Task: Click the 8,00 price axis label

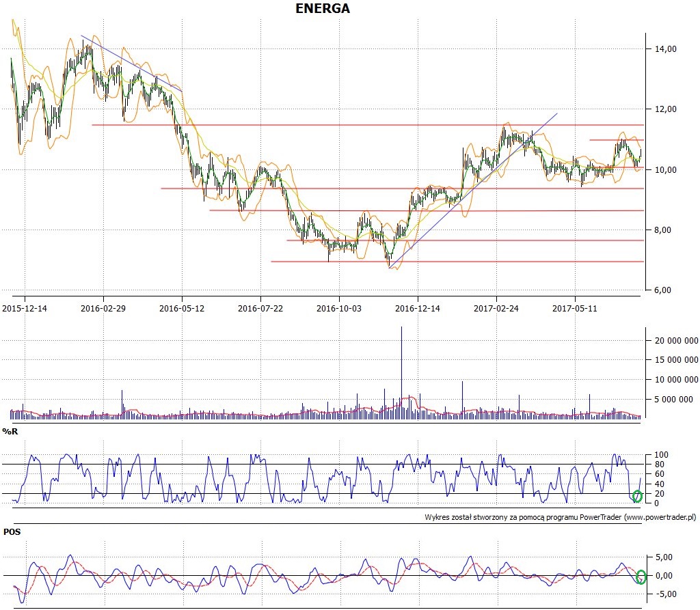Action: 663,230
